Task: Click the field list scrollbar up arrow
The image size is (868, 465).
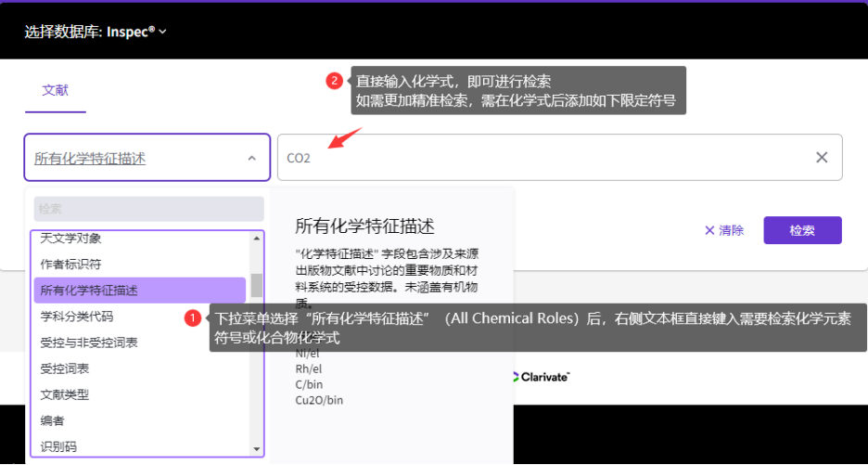Action: click(x=256, y=239)
